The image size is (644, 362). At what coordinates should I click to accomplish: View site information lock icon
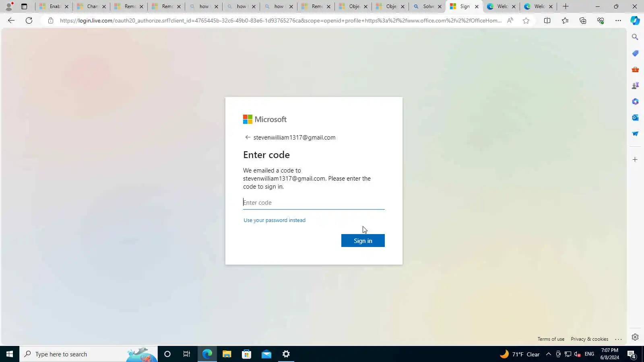50,21
